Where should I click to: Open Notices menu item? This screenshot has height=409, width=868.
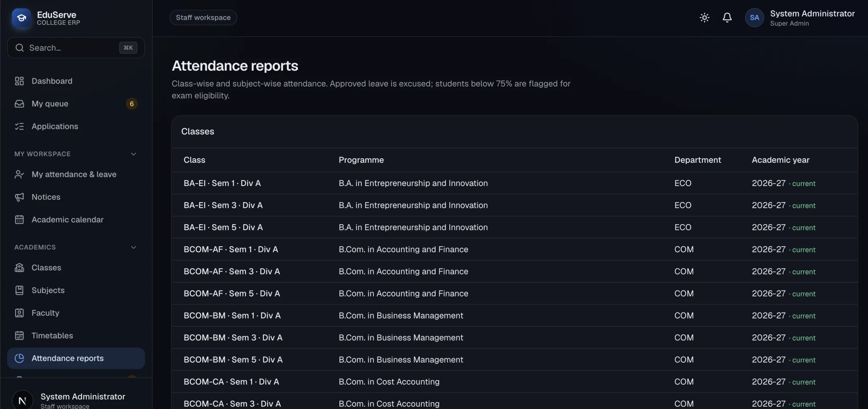[76, 197]
